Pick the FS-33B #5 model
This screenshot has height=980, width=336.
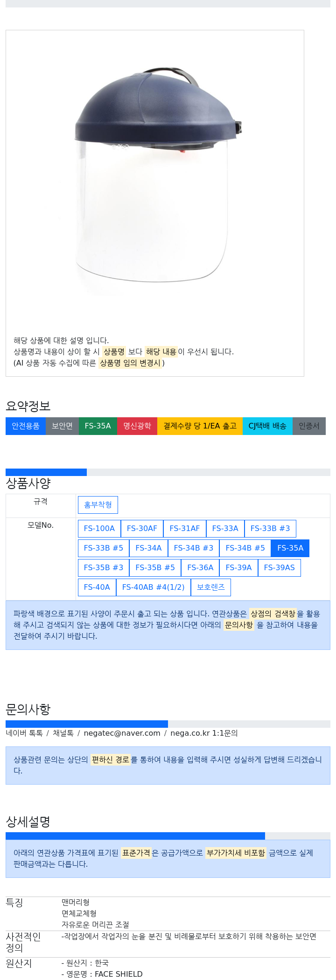(104, 548)
